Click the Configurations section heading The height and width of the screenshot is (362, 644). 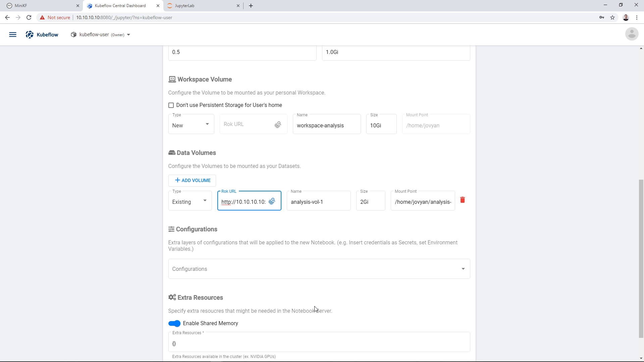click(x=193, y=229)
